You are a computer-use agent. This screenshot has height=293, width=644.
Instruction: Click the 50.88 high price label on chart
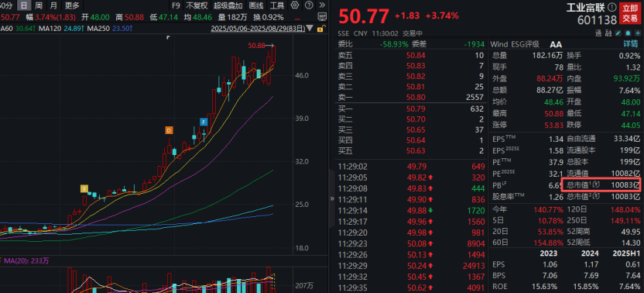[x=256, y=45]
